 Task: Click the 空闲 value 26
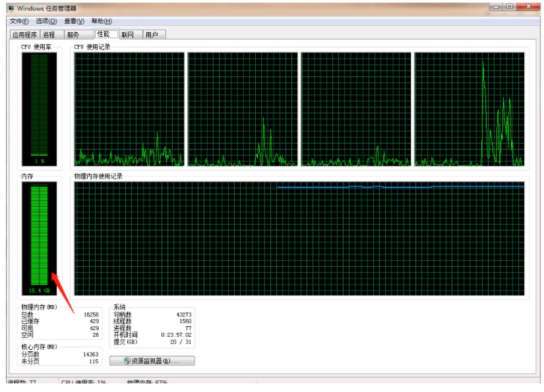click(96, 335)
